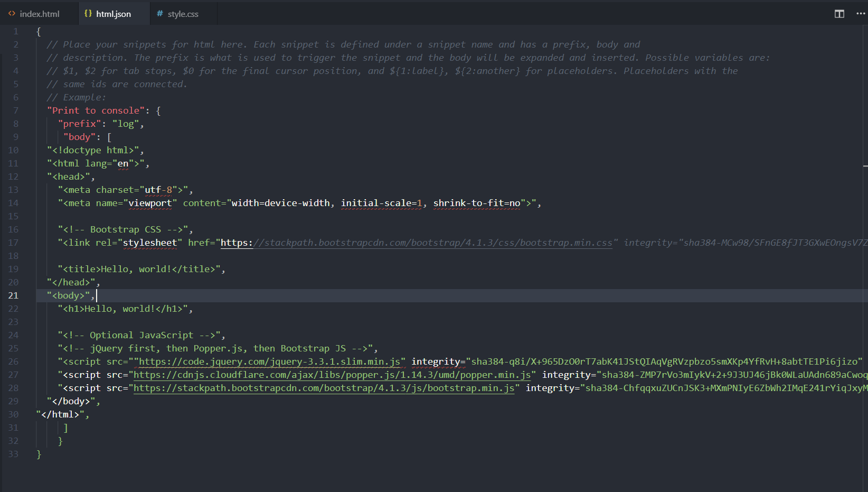This screenshot has height=492, width=868.
Task: Click the JSON braces icon on html.json tab
Action: 88,14
